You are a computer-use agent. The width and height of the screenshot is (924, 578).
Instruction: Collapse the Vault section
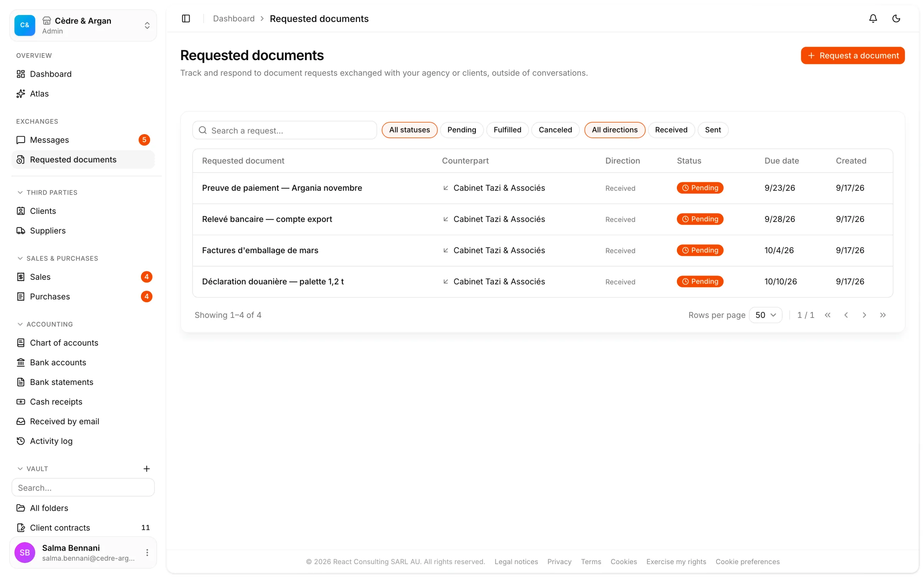[x=32, y=469]
